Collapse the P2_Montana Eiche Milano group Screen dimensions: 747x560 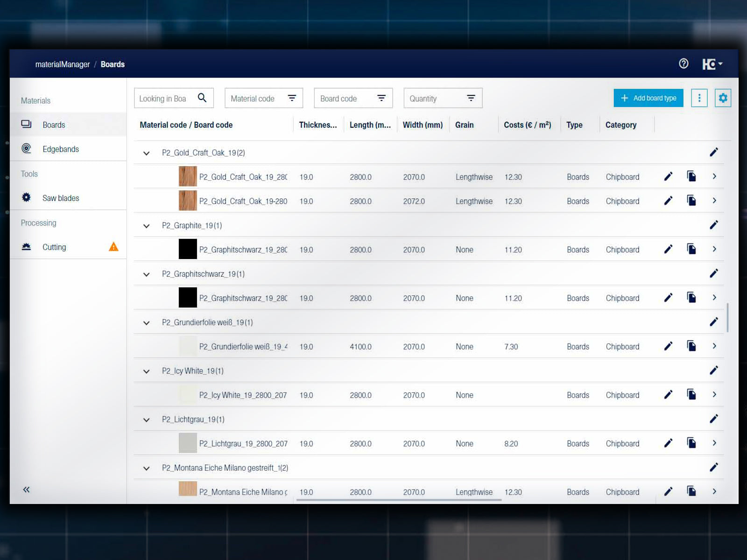pos(147,469)
